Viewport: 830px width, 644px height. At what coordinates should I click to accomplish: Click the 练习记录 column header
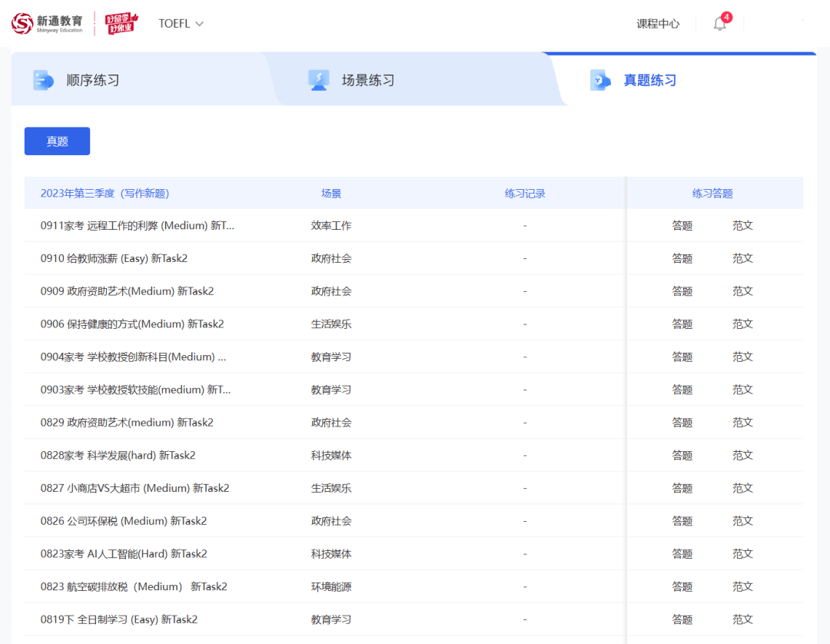click(x=525, y=193)
